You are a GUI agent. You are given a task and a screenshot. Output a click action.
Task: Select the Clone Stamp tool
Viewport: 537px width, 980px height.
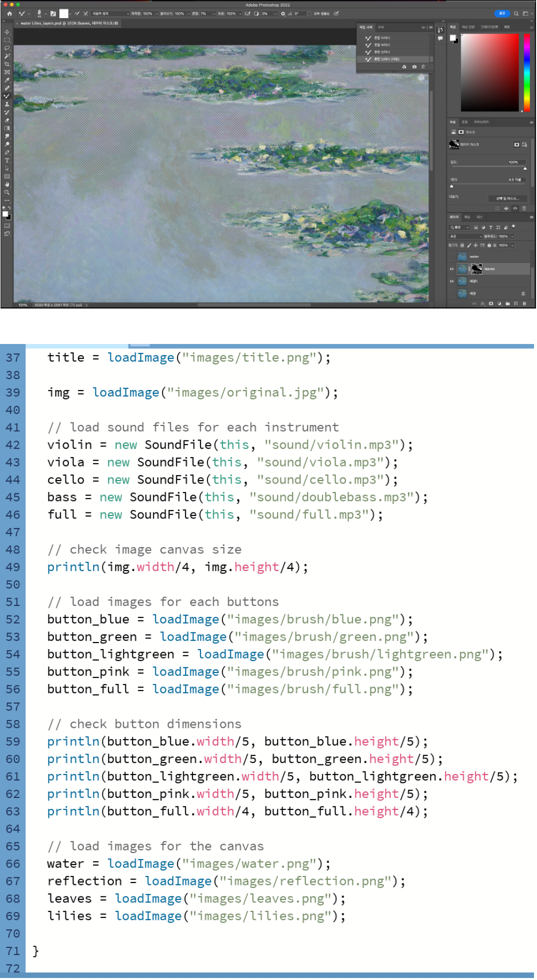[x=7, y=104]
